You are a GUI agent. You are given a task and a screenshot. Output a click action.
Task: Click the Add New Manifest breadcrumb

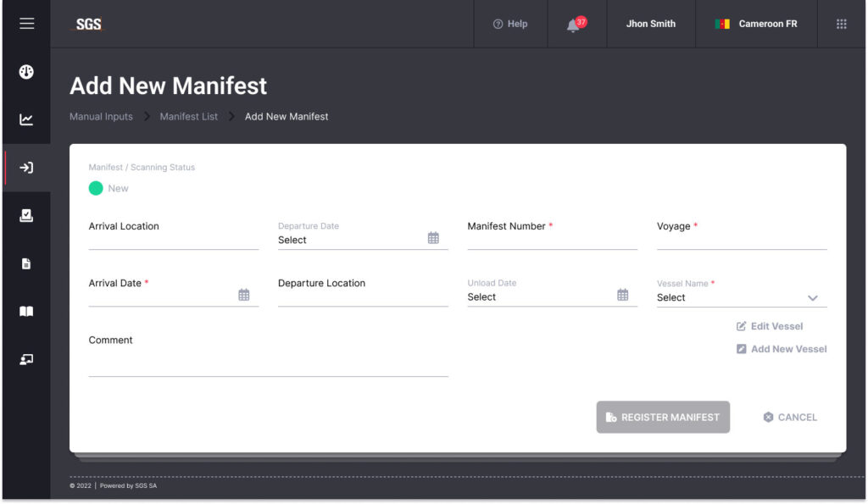(x=287, y=117)
